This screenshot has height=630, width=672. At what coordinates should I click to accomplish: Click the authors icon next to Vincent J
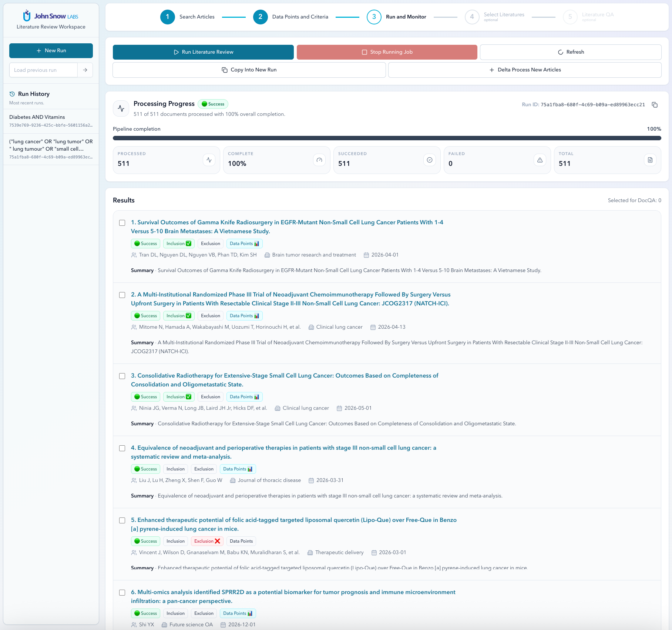tap(134, 553)
